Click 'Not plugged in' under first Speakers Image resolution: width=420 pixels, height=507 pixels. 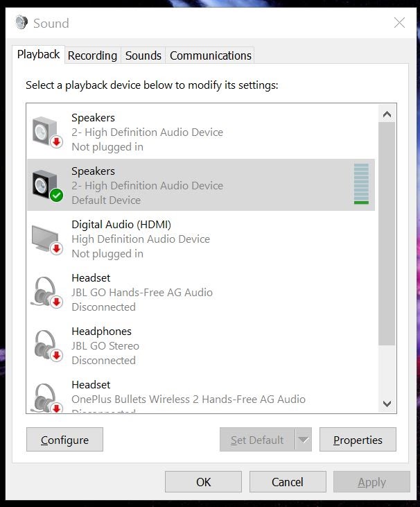tap(107, 147)
